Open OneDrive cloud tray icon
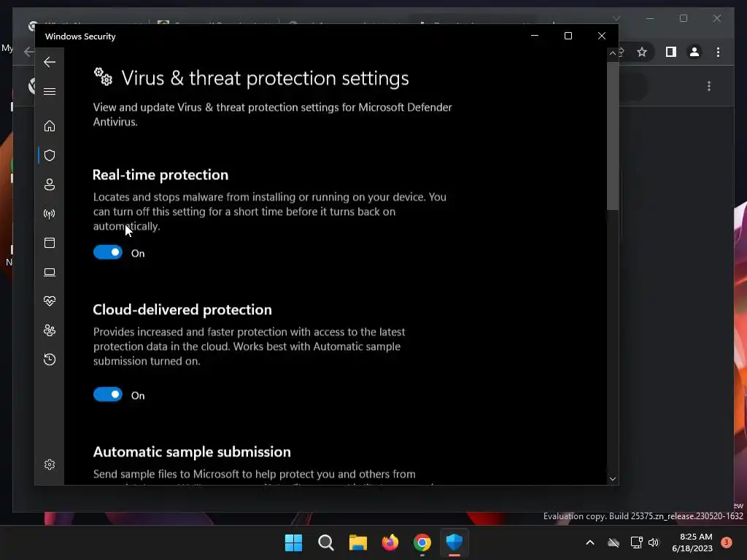Image resolution: width=747 pixels, height=560 pixels. pyautogui.click(x=614, y=542)
